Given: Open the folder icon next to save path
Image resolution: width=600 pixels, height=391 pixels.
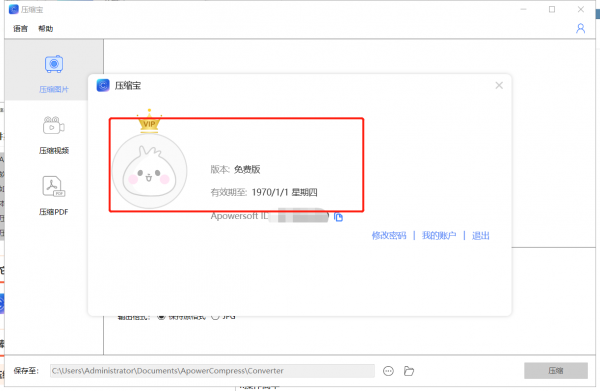Looking at the screenshot, I should 409,371.
